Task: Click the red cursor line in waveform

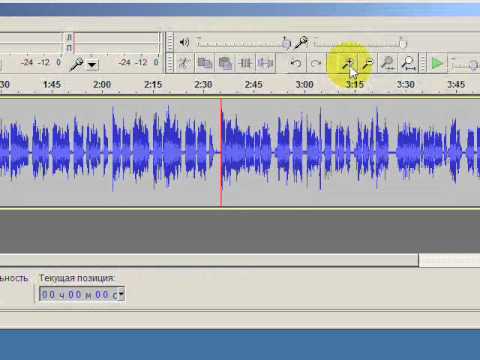Action: coord(221,152)
